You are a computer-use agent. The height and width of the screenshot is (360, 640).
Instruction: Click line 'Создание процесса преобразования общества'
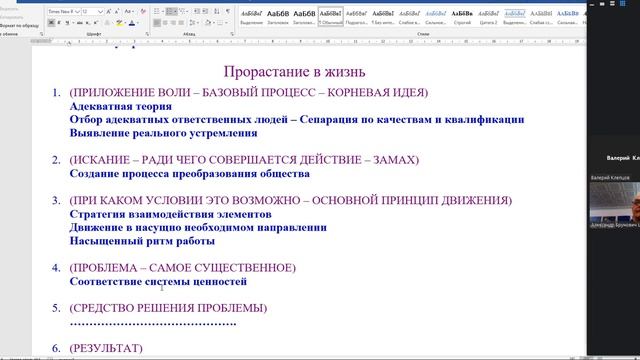[x=190, y=173]
